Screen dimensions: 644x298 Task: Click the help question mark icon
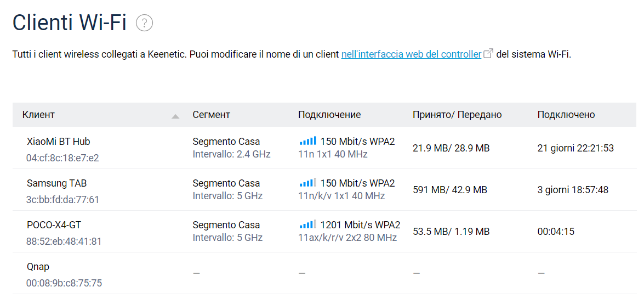click(x=144, y=23)
